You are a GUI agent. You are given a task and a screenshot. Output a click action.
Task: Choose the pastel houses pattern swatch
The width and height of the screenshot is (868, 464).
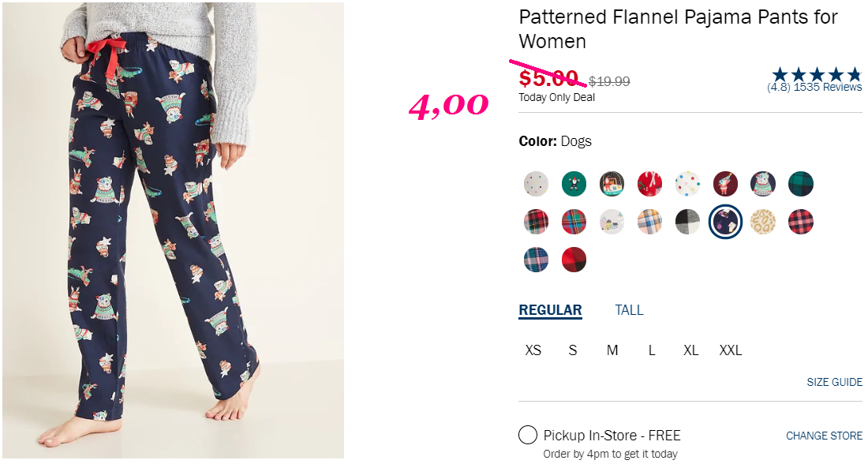612,222
